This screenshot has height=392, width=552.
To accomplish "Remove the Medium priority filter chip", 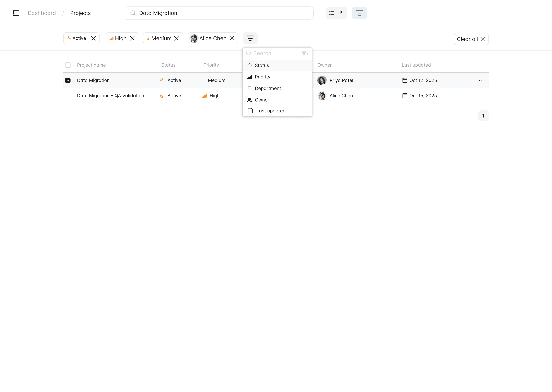I will click(x=176, y=38).
